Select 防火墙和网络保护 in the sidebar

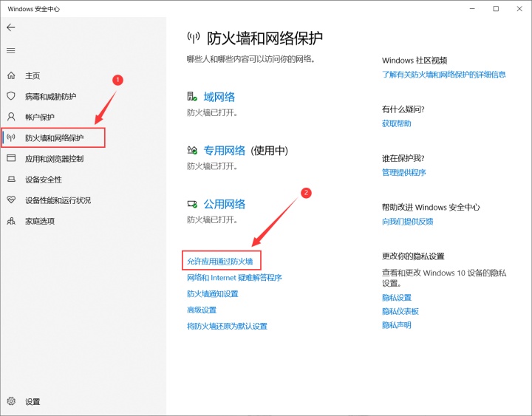click(x=53, y=137)
